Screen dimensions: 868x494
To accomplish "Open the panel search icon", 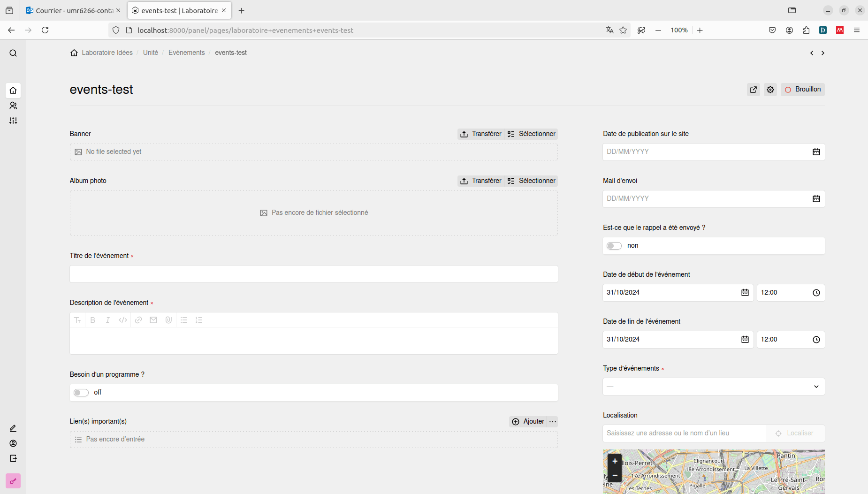I will (x=13, y=53).
